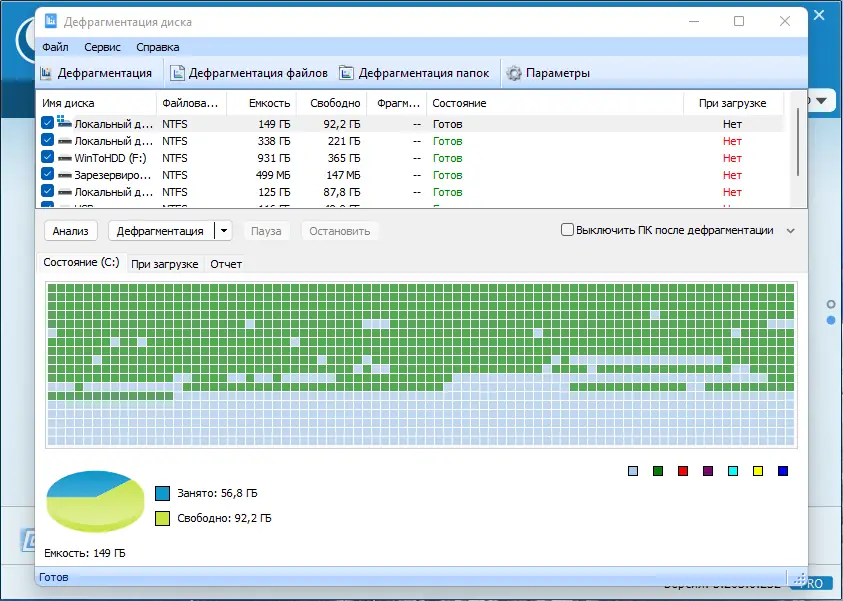Click the disk usage pie chart
This screenshot has width=843, height=601.
pos(95,501)
